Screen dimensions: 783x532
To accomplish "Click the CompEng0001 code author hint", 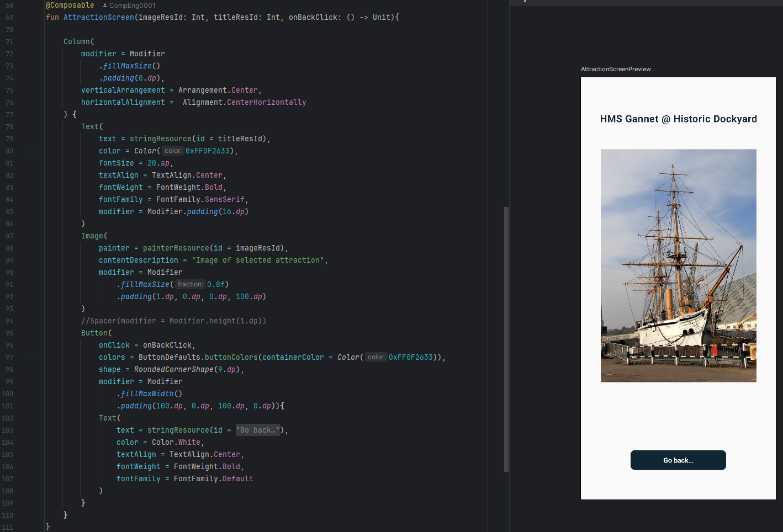I will point(129,6).
